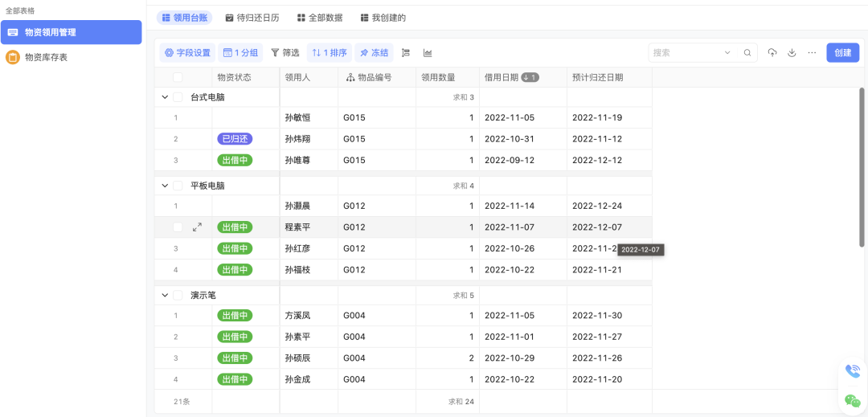Image resolution: width=868 pixels, height=417 pixels.
Task: Click the search magnifier icon
Action: coord(747,52)
